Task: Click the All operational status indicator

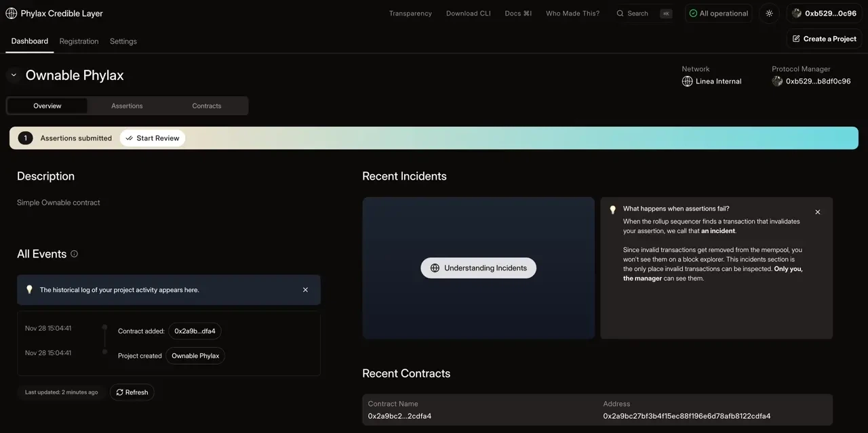Action: click(x=718, y=14)
